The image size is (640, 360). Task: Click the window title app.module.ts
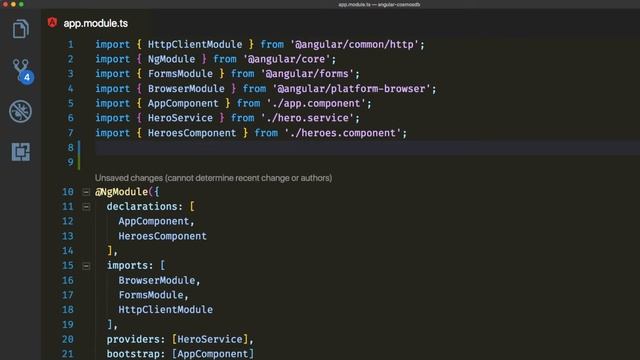coord(355,4)
